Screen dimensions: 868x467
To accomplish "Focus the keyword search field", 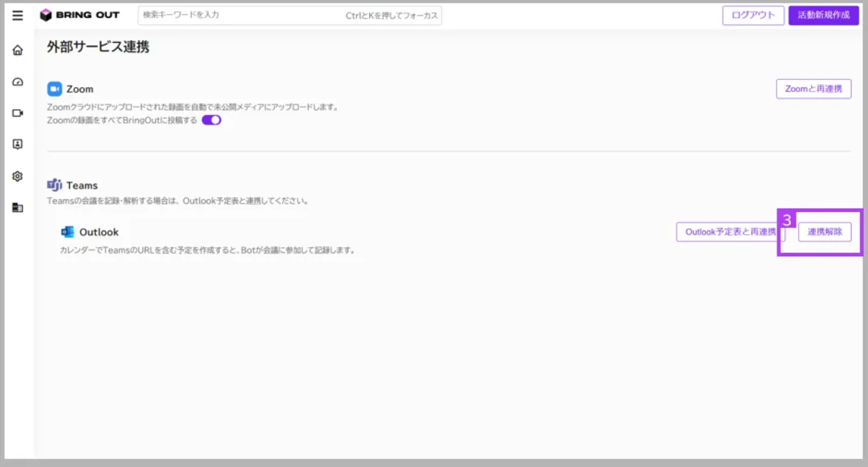I will 290,15.
